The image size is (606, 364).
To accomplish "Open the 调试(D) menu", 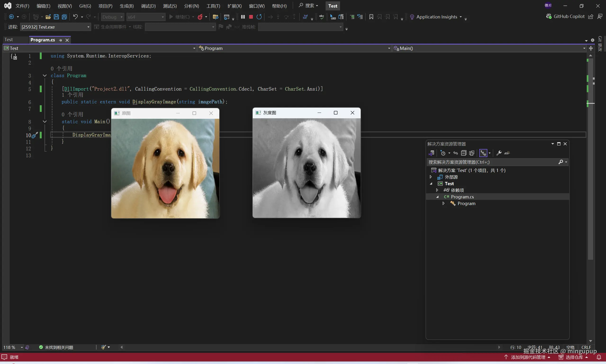I will [x=148, y=6].
